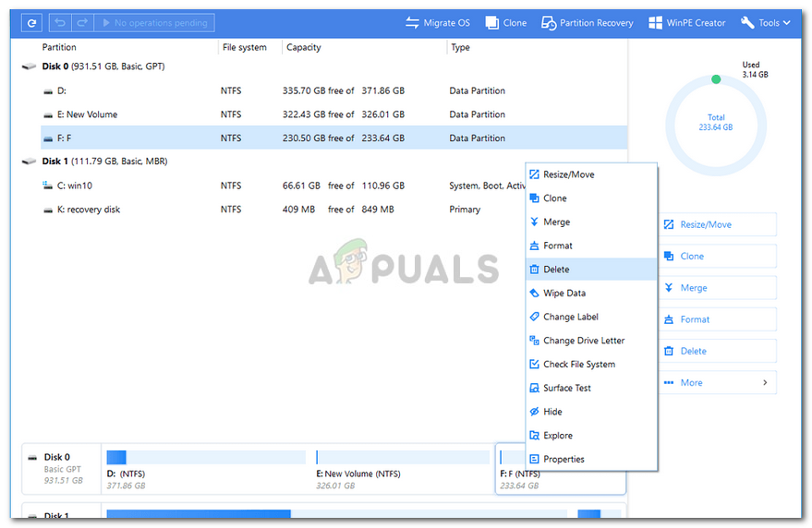Click the undo arrow icon
Viewport: 812px width, 528px height.
click(60, 23)
